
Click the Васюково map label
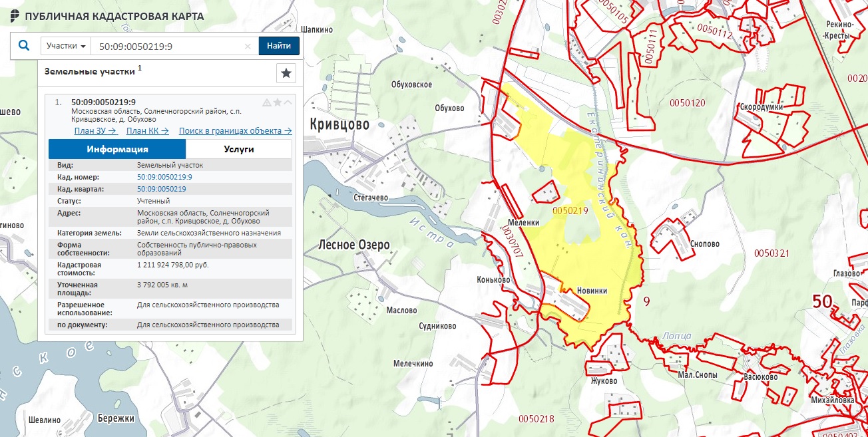tap(761, 377)
